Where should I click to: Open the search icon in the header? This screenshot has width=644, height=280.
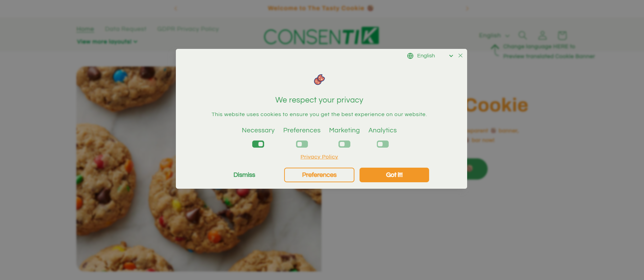tap(522, 35)
